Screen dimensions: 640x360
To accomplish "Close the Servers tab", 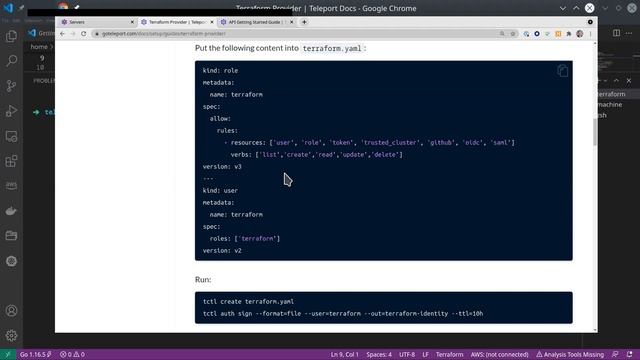I will [132, 22].
